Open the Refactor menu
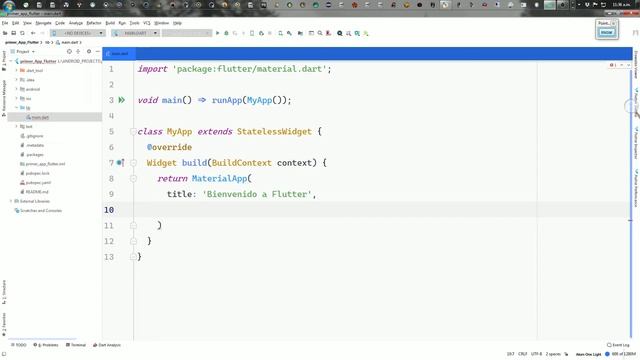Screen dimensions: 640x360 [94, 23]
